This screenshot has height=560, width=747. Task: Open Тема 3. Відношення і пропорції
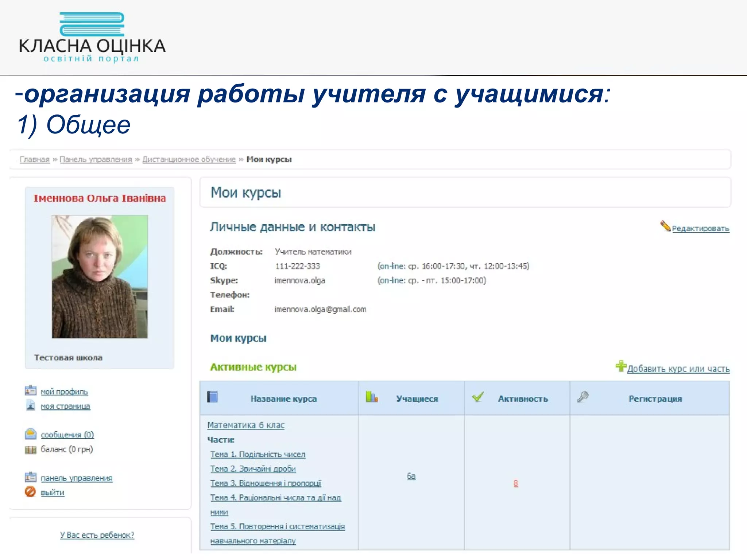pyautogui.click(x=266, y=483)
